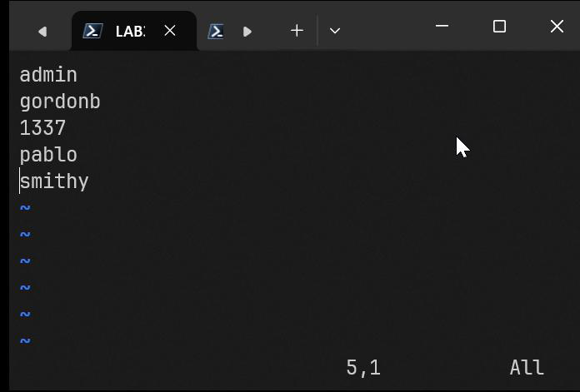
Task: Place cursor on the admin line
Action: pos(48,75)
